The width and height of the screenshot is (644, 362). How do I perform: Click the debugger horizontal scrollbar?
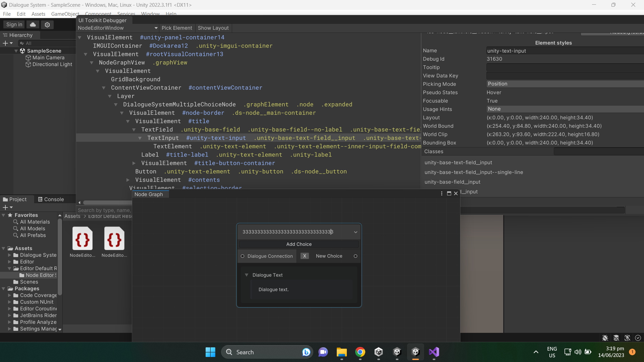[x=107, y=202]
